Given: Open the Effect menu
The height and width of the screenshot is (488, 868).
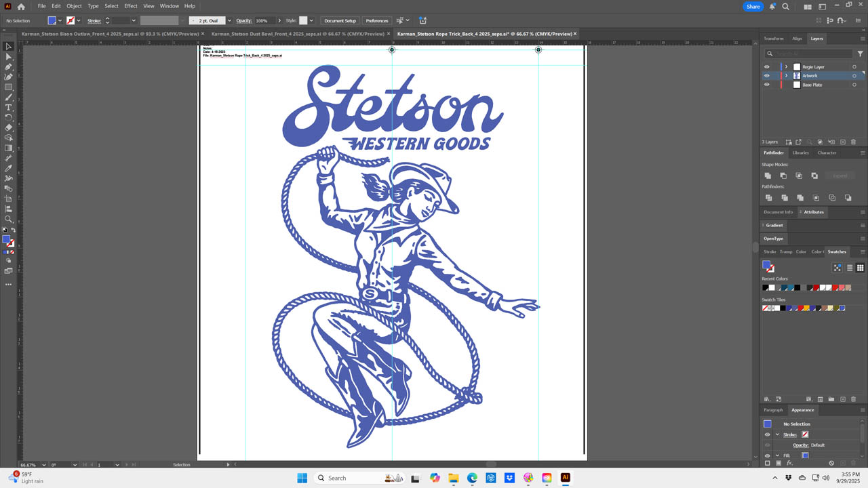Looking at the screenshot, I should [130, 6].
